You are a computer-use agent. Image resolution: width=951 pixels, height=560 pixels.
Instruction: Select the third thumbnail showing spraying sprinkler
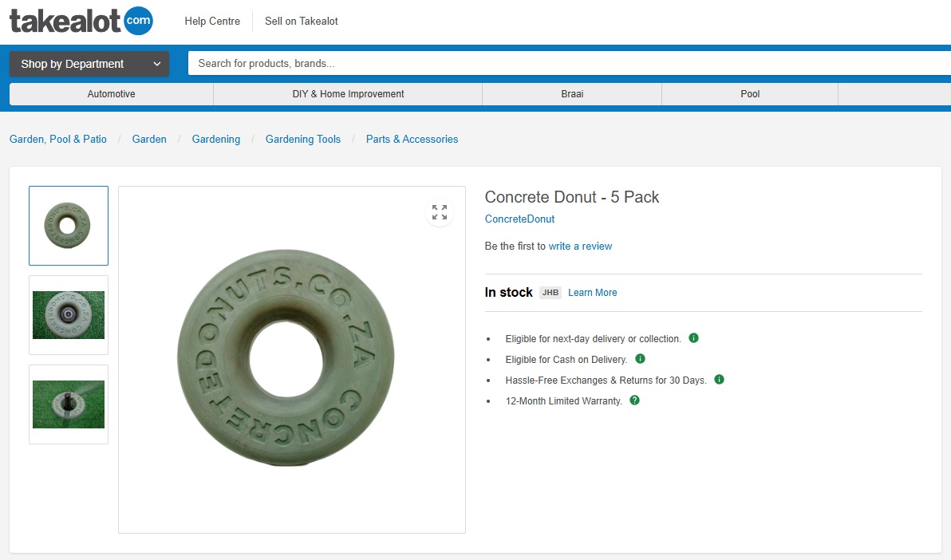[x=69, y=404]
